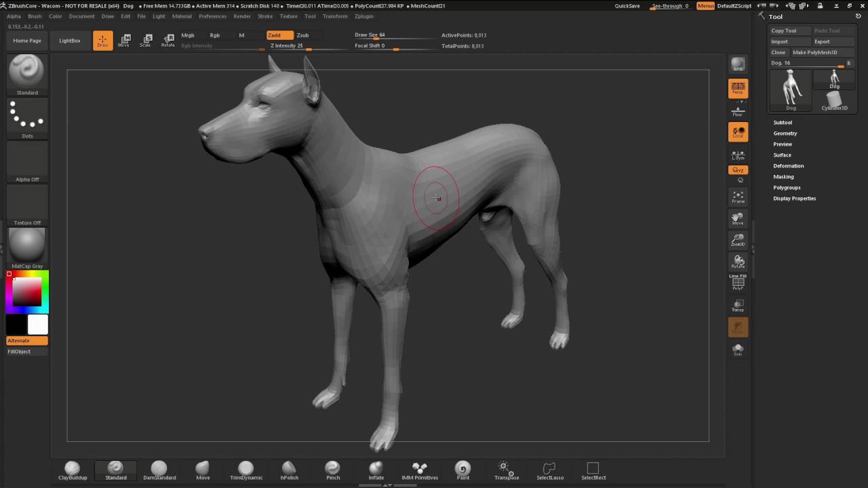Open the Standard brush picker thumbnail
Image resolution: width=868 pixels, height=488 pixels.
click(x=27, y=75)
